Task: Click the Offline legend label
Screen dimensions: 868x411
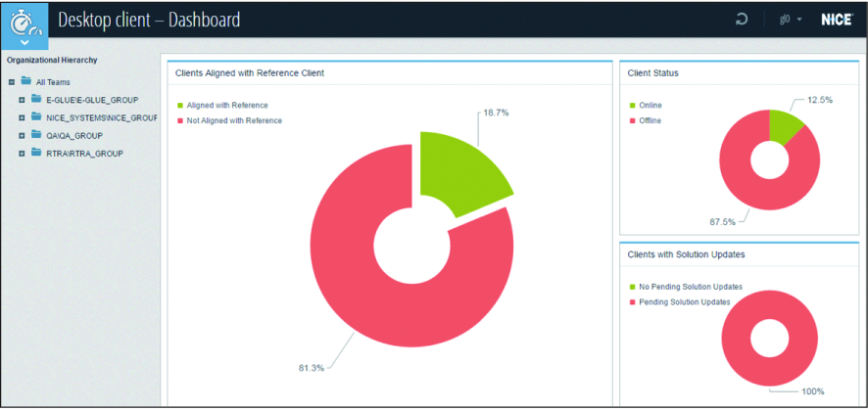Action: (x=650, y=120)
